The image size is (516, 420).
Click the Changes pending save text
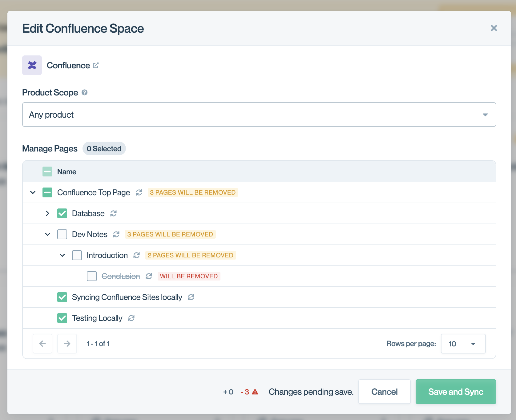[311, 392]
